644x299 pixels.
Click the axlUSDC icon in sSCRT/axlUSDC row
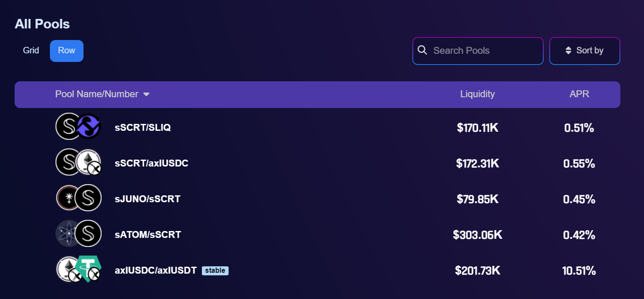tap(88, 162)
